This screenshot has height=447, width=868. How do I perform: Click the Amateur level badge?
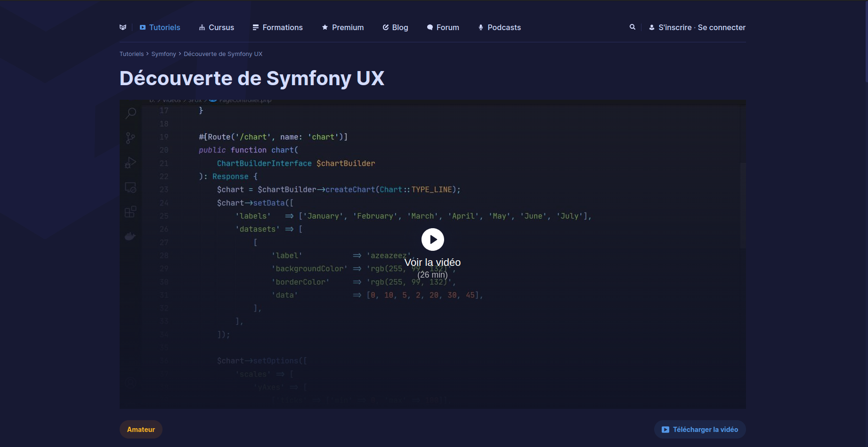pos(141,429)
